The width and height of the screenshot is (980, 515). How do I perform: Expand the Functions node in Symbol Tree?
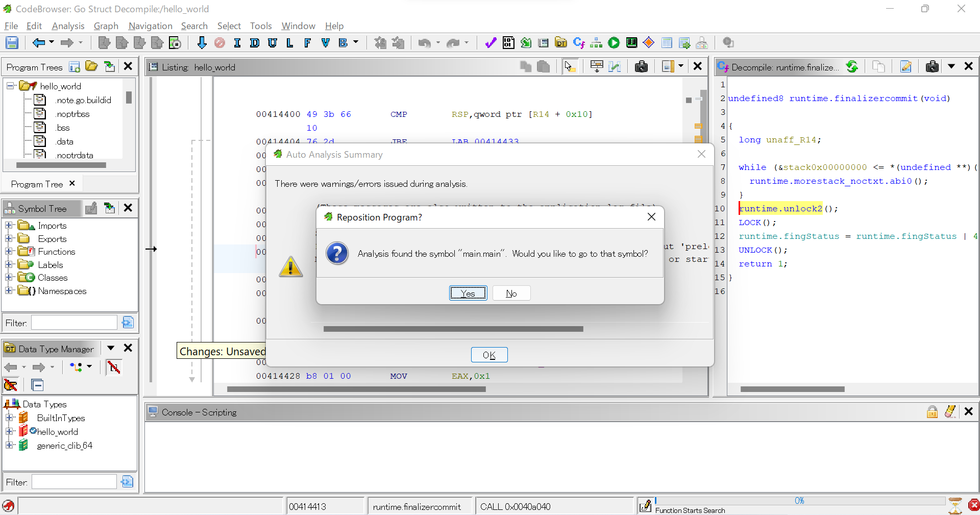[x=9, y=251]
